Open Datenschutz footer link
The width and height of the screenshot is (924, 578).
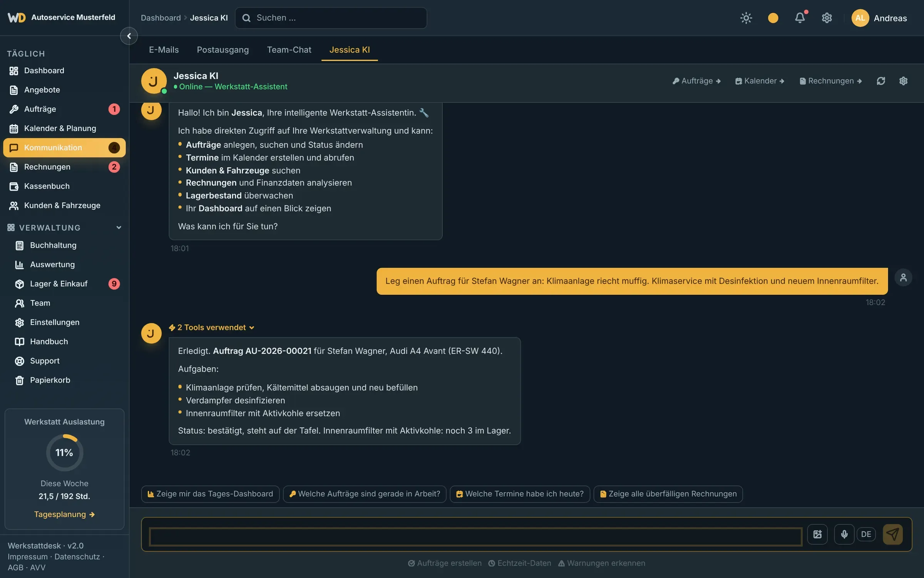click(77, 556)
